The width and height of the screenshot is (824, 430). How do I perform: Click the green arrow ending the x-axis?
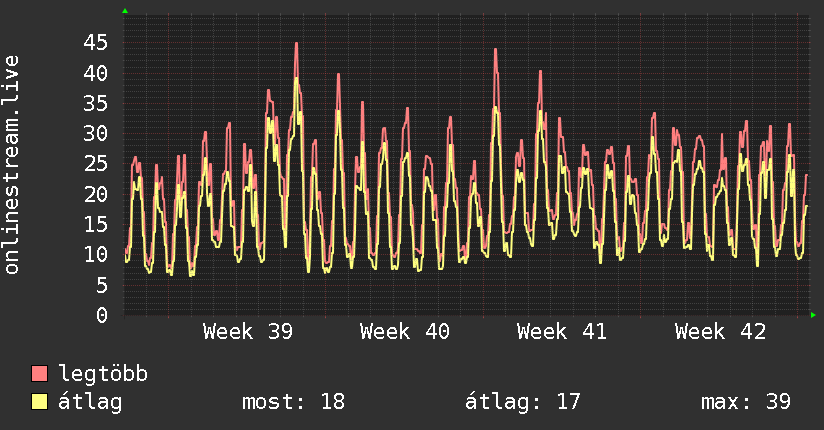(813, 315)
